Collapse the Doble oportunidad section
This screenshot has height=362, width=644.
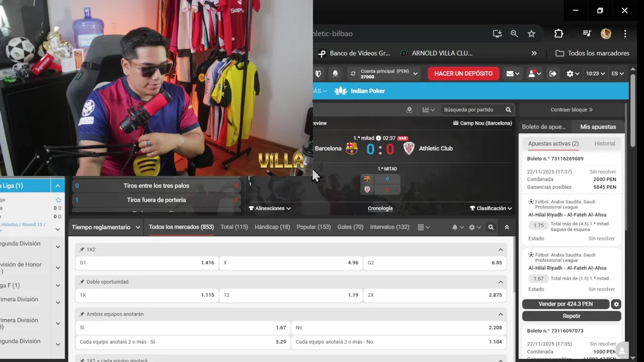coord(501,282)
